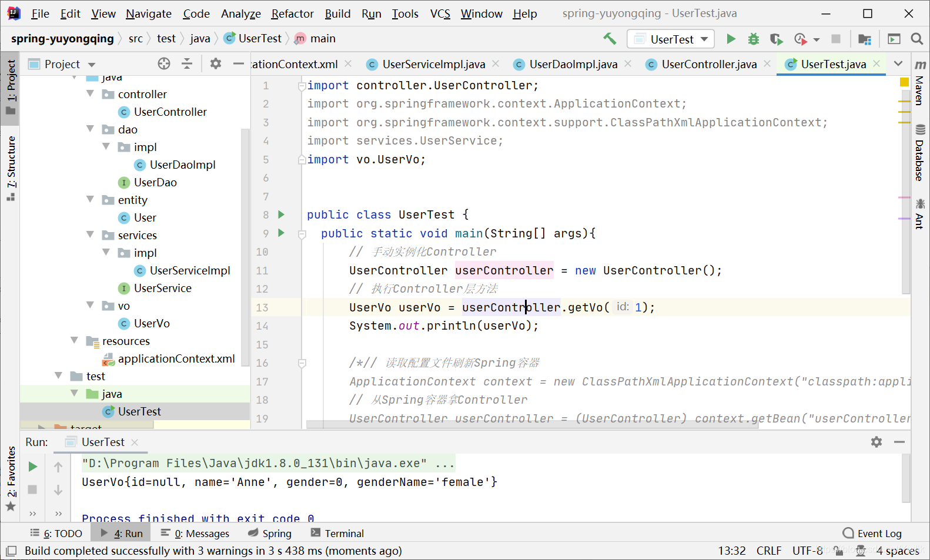The width and height of the screenshot is (930, 560).
Task: Minimize the Run tool window
Action: 899,442
